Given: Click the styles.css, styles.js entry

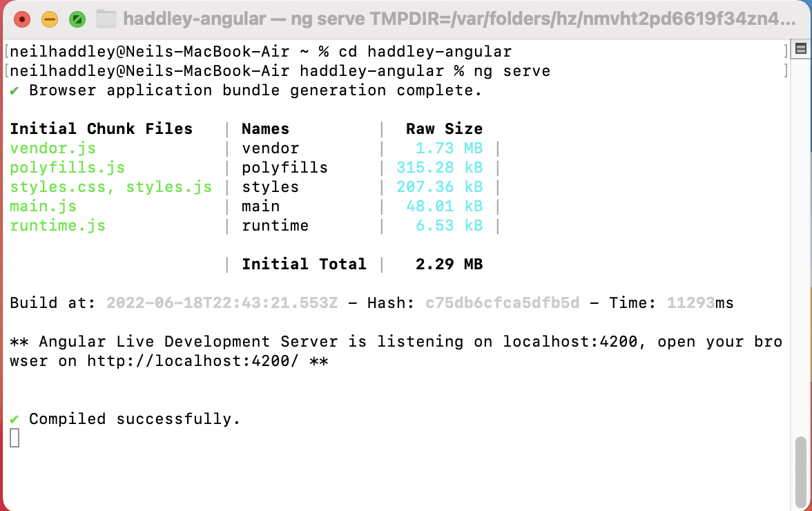Looking at the screenshot, I should tap(110, 186).
